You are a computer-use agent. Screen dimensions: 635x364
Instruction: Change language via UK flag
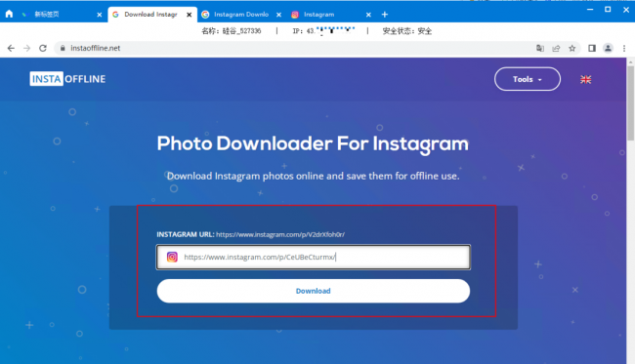click(585, 79)
